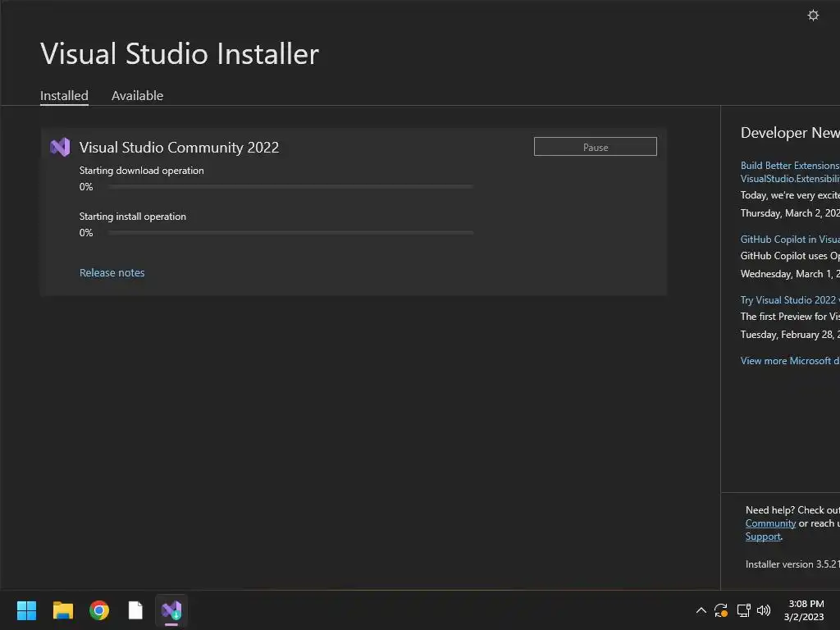
Task: Open the GitHub Copilot in Visual Studio article
Action: click(x=790, y=240)
